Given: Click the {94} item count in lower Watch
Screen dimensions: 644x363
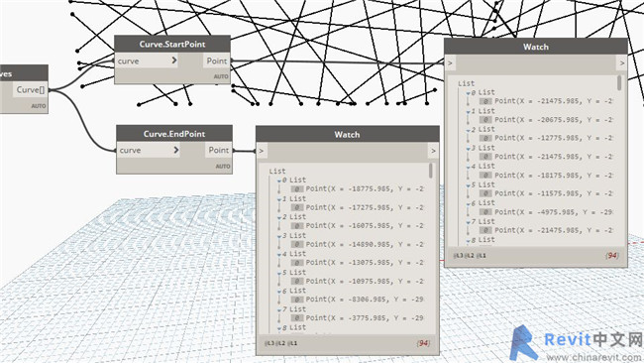Looking at the screenshot, I should pyautogui.click(x=423, y=343).
